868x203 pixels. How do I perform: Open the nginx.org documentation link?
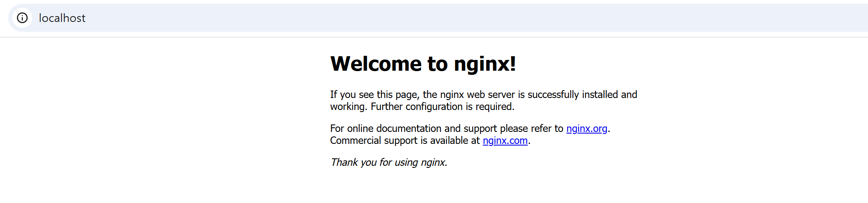[587, 129]
